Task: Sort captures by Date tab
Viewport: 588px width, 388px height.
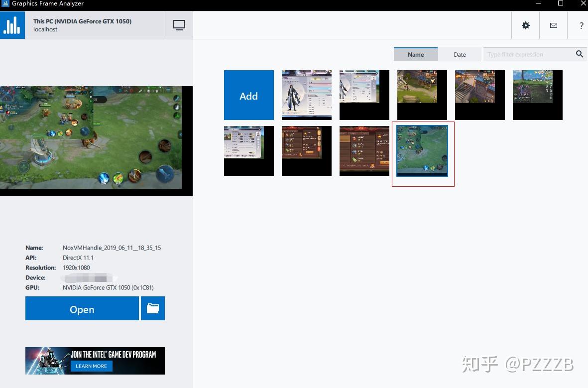Action: click(x=460, y=54)
